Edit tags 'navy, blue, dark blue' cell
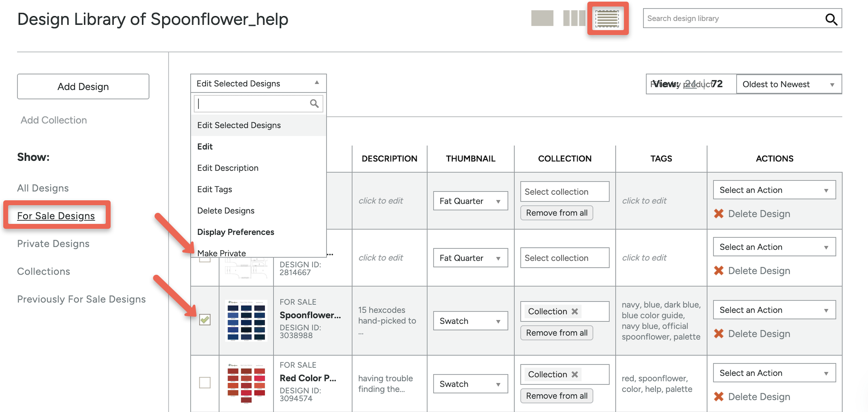This screenshot has height=412, width=868. click(661, 321)
